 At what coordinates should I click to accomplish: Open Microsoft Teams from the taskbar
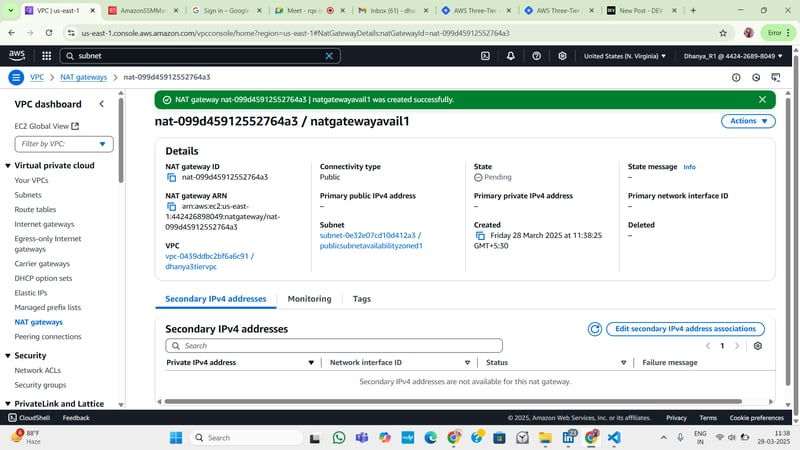click(362, 438)
